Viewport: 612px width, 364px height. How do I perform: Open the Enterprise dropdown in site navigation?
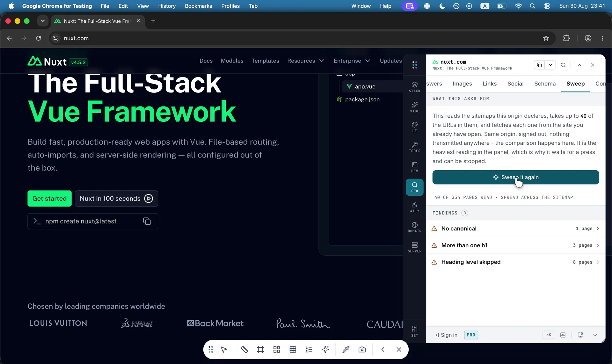[352, 61]
